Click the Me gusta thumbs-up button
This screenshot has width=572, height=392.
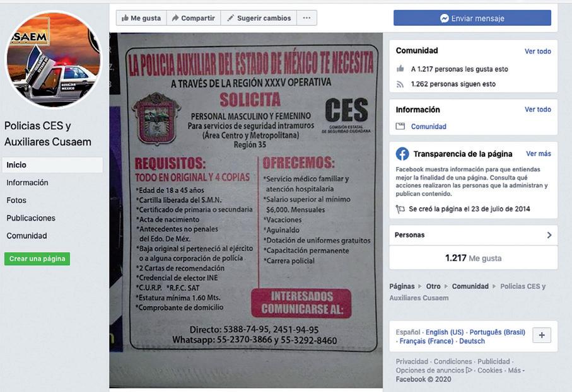pos(141,18)
